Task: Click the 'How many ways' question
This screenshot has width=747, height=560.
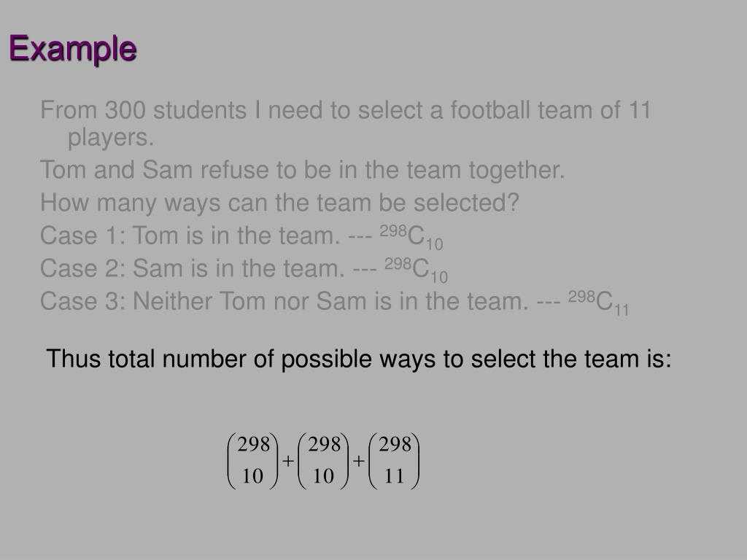Action: (279, 203)
